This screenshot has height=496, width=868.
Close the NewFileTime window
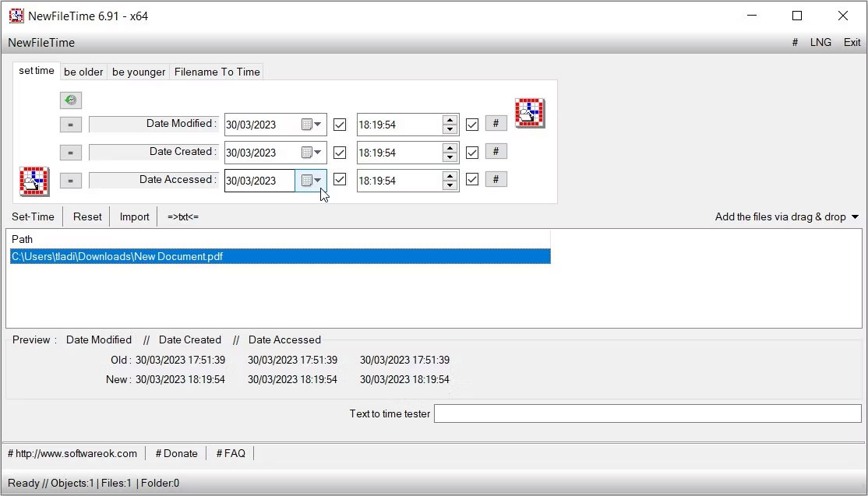842,16
